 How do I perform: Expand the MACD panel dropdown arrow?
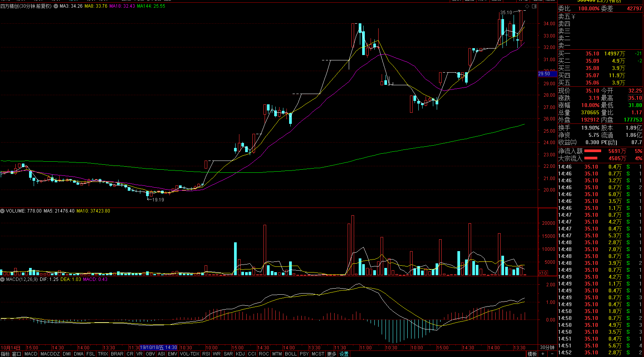pyautogui.click(x=2, y=279)
